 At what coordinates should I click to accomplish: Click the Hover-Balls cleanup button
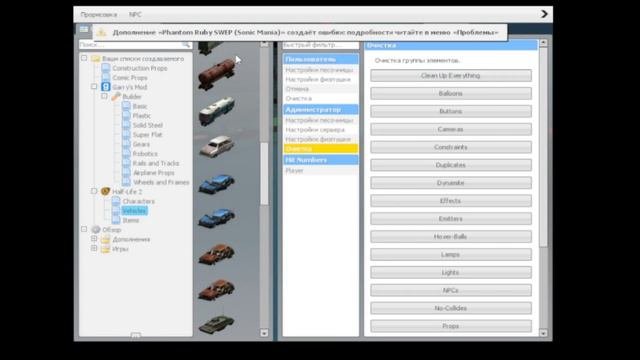[x=451, y=237]
